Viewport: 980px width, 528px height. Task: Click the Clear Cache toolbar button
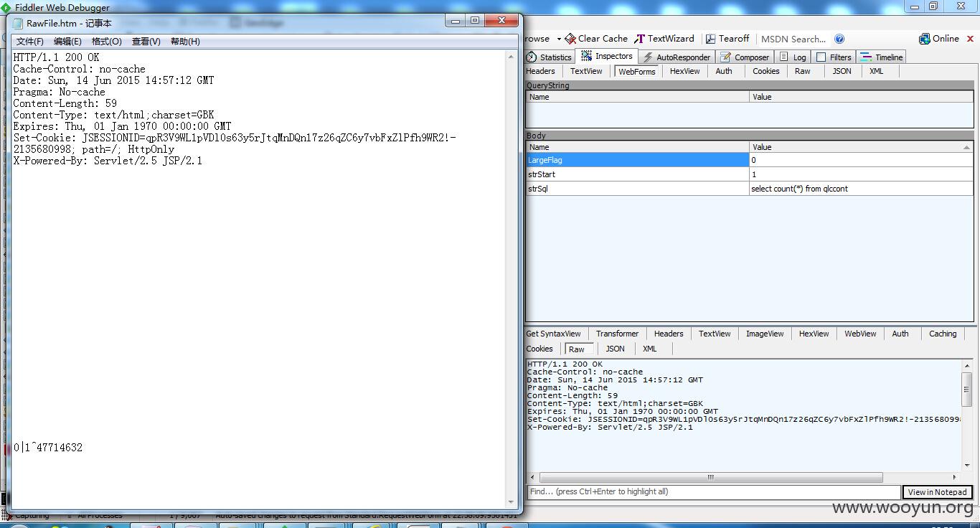(596, 39)
